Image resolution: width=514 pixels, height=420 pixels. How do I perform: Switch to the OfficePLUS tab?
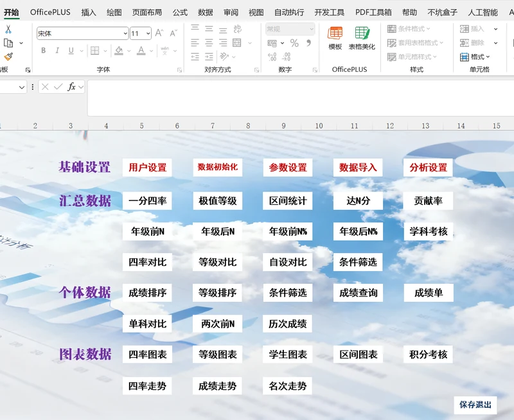click(50, 12)
